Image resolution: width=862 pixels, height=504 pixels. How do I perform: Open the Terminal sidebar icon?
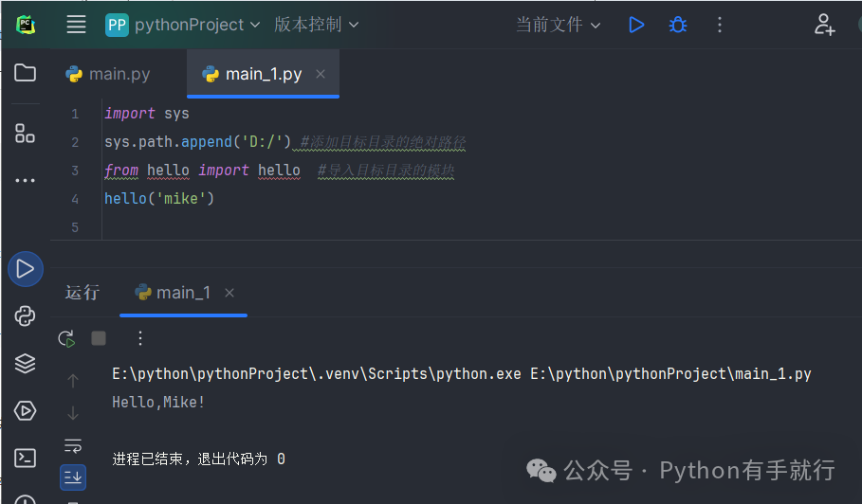(x=25, y=458)
